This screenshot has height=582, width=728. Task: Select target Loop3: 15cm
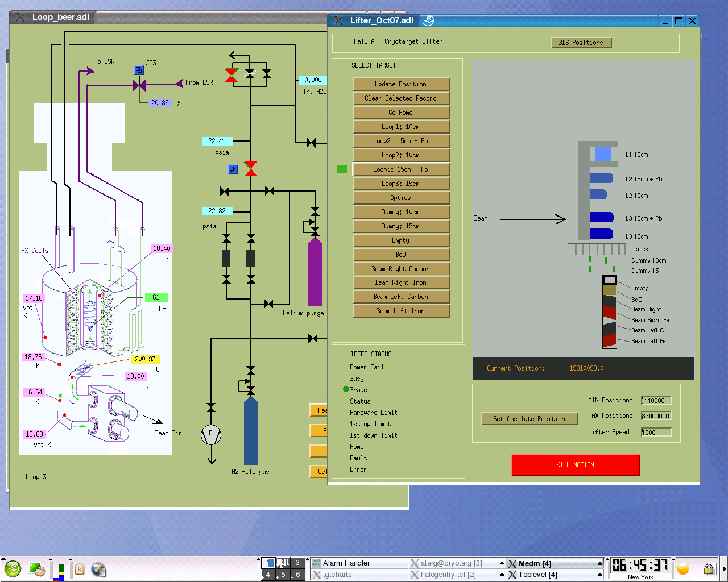click(401, 184)
